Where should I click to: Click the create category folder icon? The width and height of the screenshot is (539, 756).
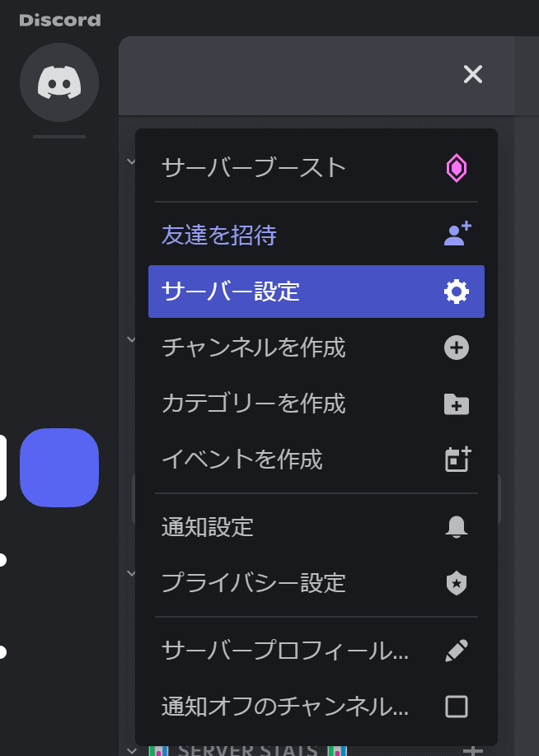(x=456, y=404)
